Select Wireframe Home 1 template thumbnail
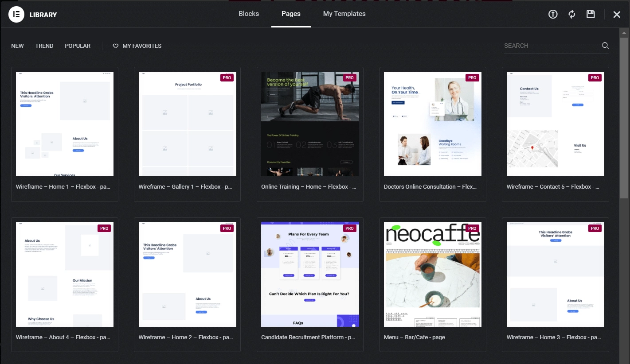630x364 pixels. click(65, 124)
